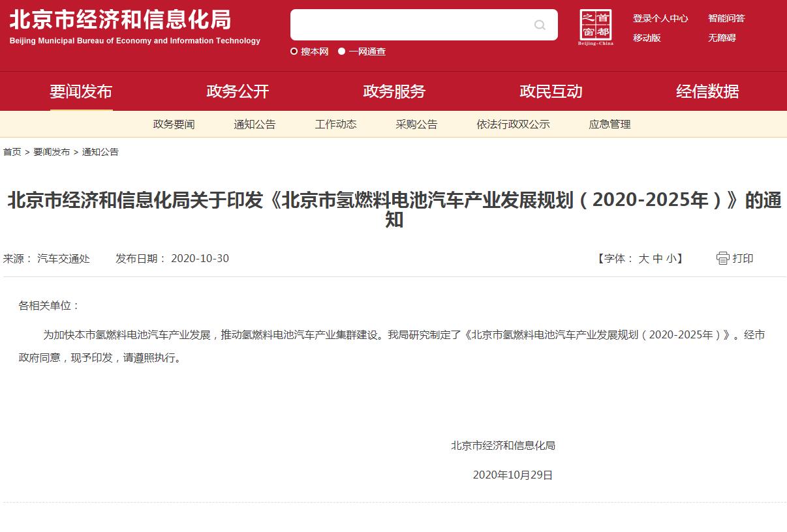Click the 北京市经济和信息化局 site header title
The image size is (787, 532).
(x=120, y=20)
